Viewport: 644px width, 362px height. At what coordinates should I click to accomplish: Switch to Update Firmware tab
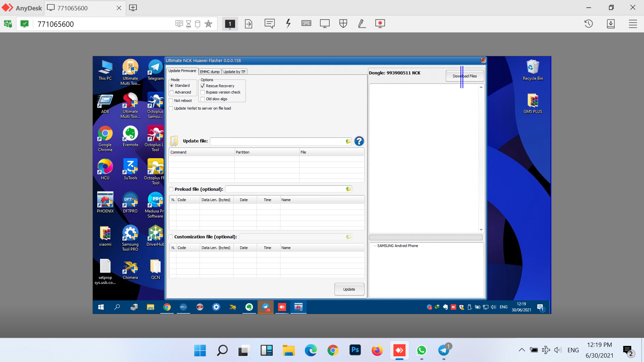(x=182, y=71)
